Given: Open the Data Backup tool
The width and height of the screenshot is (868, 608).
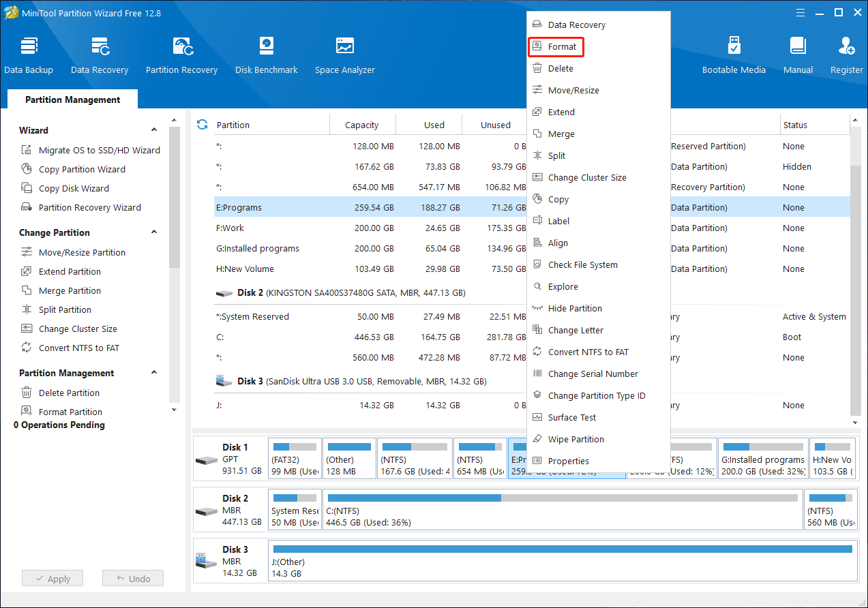Looking at the screenshot, I should click(x=29, y=53).
